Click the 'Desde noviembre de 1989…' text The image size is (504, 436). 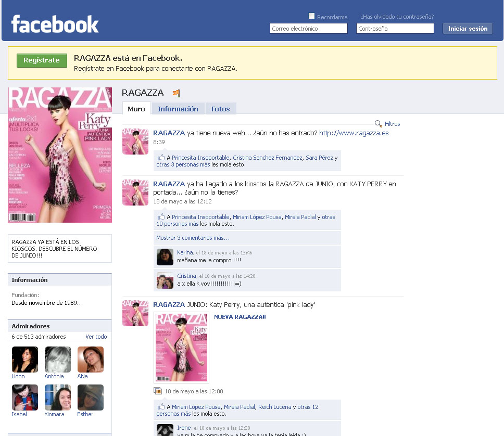click(47, 303)
